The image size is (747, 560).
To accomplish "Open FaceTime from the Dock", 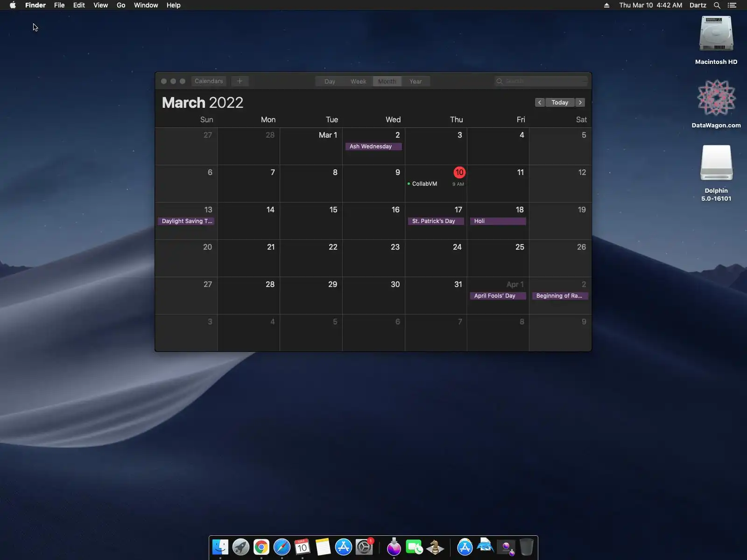I will pyautogui.click(x=415, y=547).
